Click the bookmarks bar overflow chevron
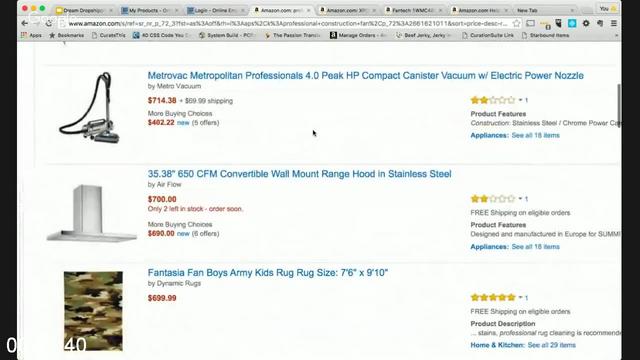The image size is (640, 360). coord(616,36)
